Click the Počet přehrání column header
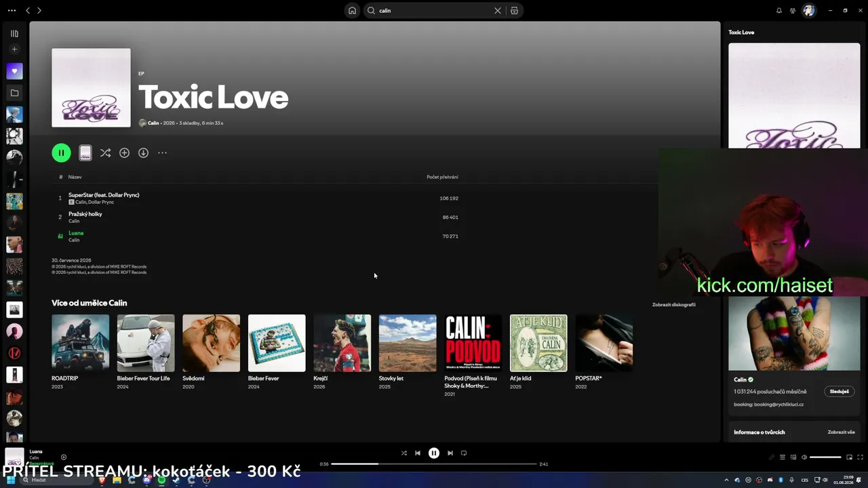 [x=442, y=177]
